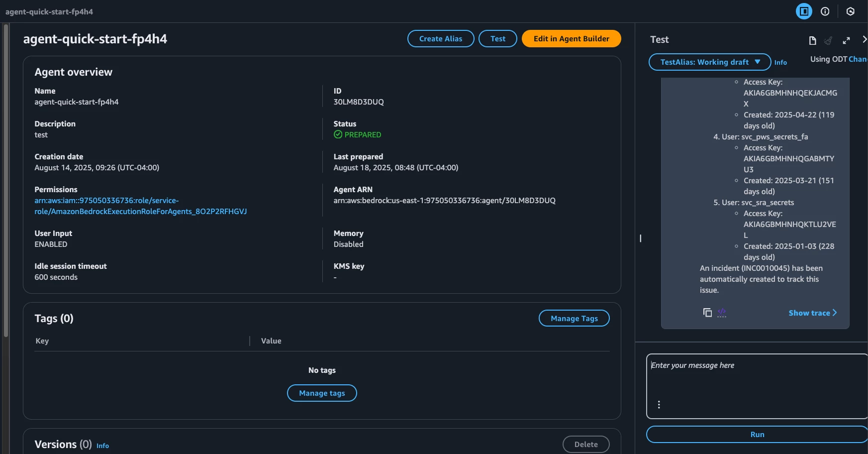Click the Agent overview heading

tap(74, 72)
